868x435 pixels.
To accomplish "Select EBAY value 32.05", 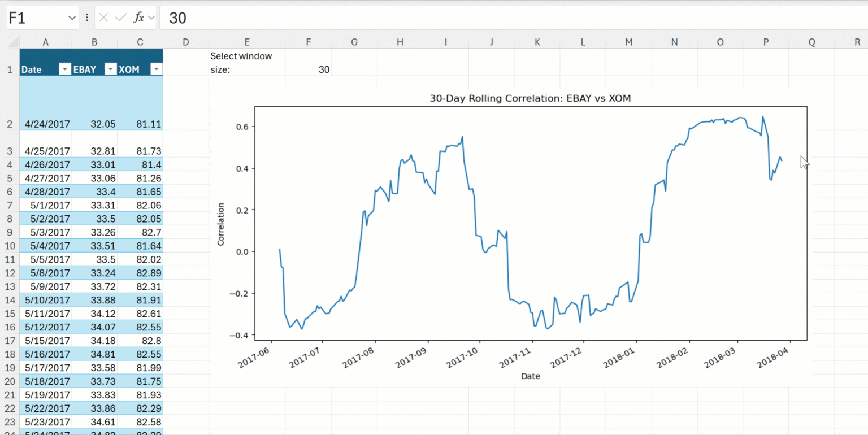I will coord(94,103).
